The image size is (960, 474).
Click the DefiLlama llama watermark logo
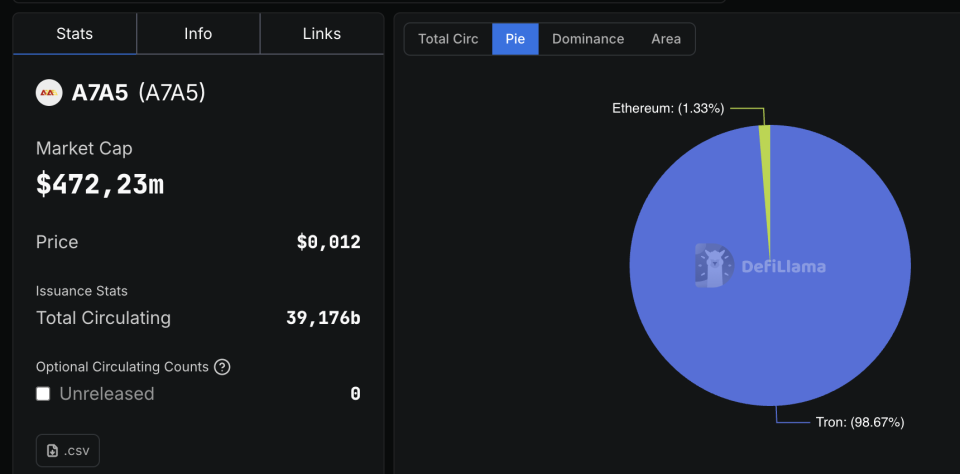[715, 266]
